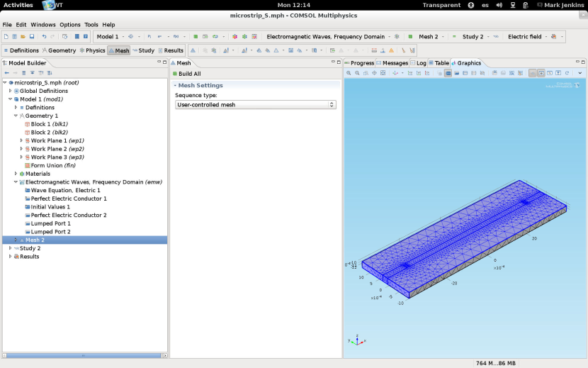Switch to the Messages tab
Viewport: 588px width, 368px height.
392,63
